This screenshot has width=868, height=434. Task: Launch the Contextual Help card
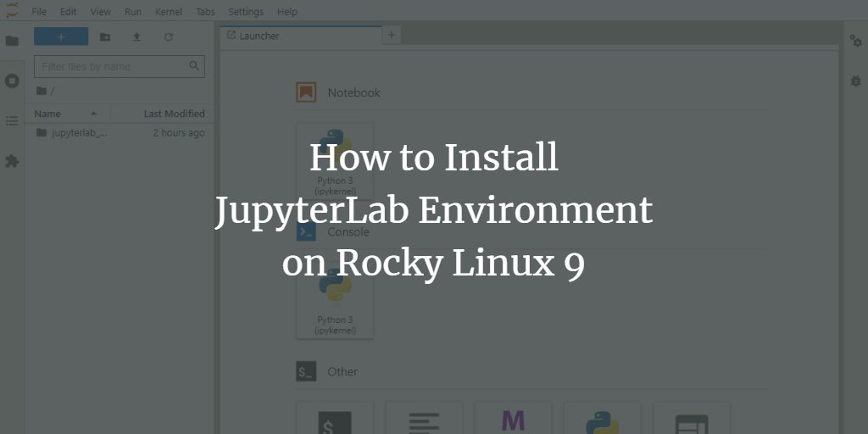[692, 418]
